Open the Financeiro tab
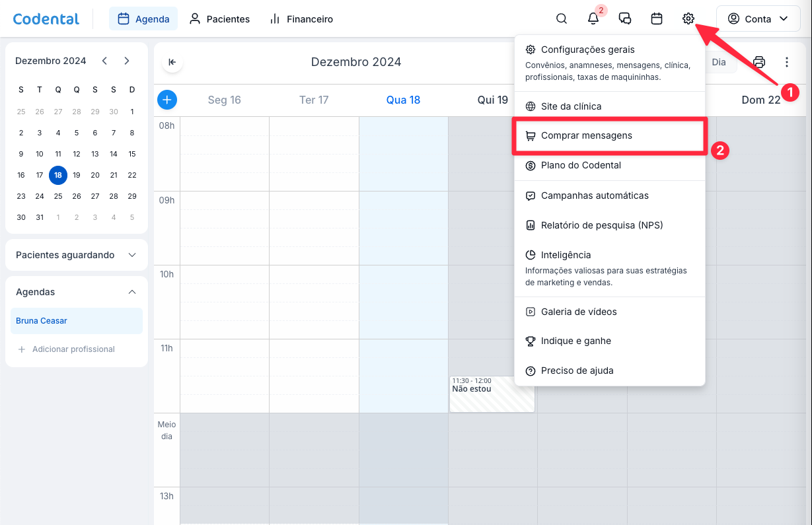812x525 pixels. tap(301, 19)
